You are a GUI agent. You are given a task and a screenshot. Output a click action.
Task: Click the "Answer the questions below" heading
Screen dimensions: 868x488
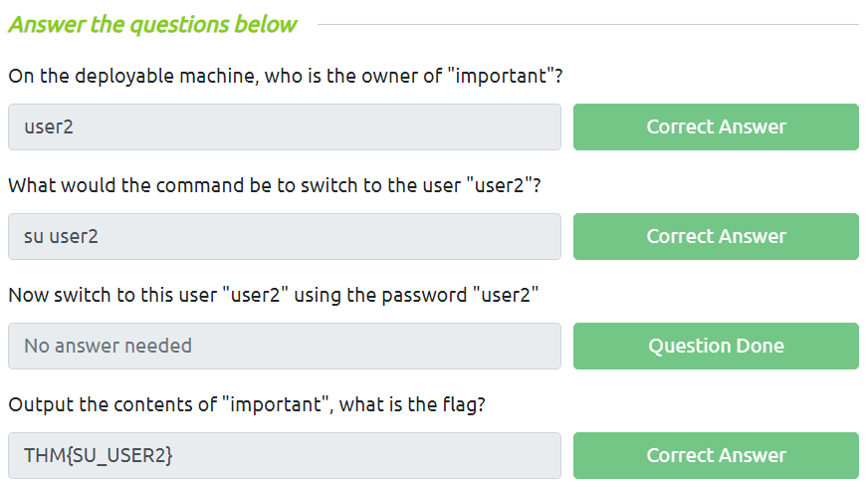[x=152, y=25]
